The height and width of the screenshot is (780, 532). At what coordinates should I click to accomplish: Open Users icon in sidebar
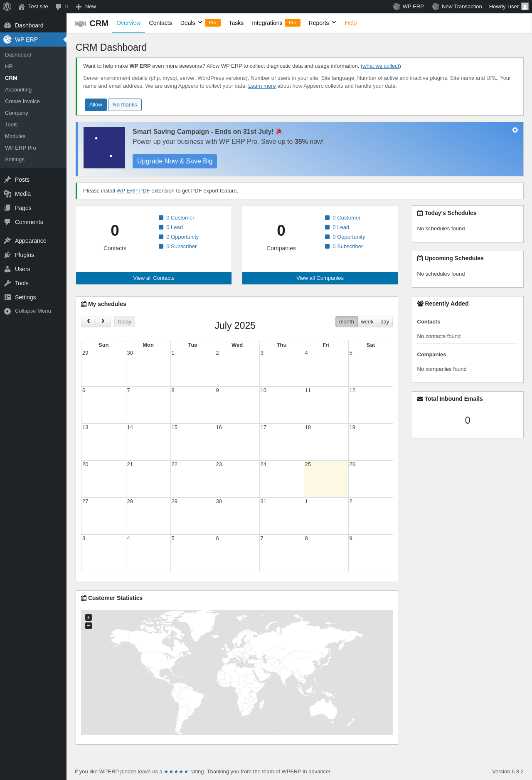click(7, 269)
